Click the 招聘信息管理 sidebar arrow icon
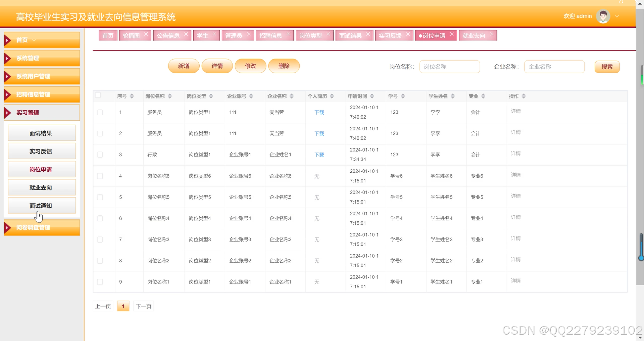This screenshot has height=341, width=644. 8,94
